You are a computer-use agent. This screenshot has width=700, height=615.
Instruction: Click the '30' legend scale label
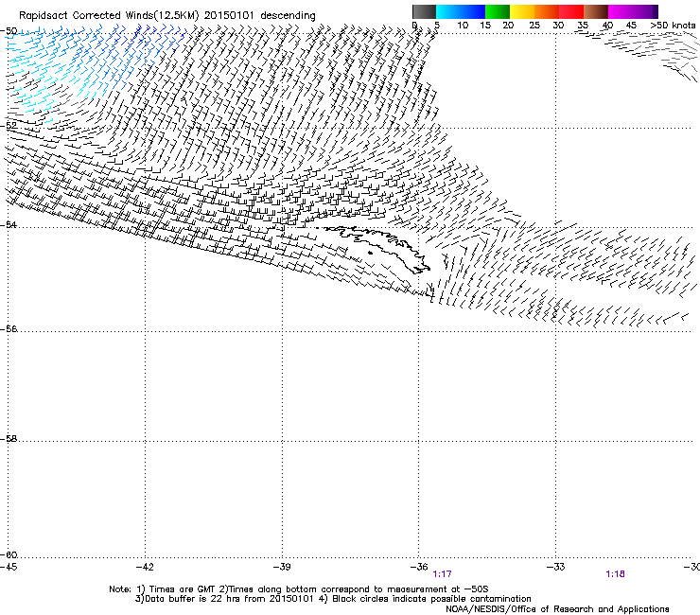[x=558, y=26]
